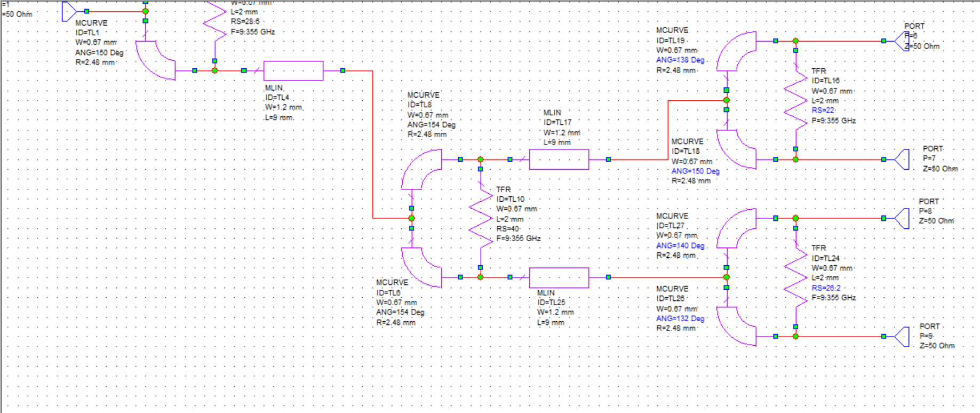The height and width of the screenshot is (413, 980).
Task: Select the PORT P=9 symbol
Action: (x=902, y=337)
